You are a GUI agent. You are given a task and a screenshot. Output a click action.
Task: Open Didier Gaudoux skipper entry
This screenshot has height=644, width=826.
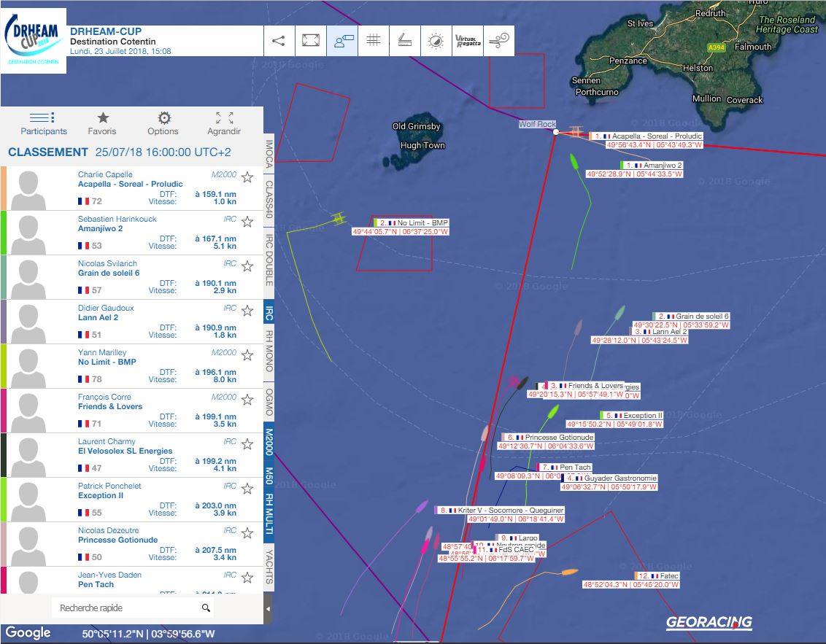point(131,322)
